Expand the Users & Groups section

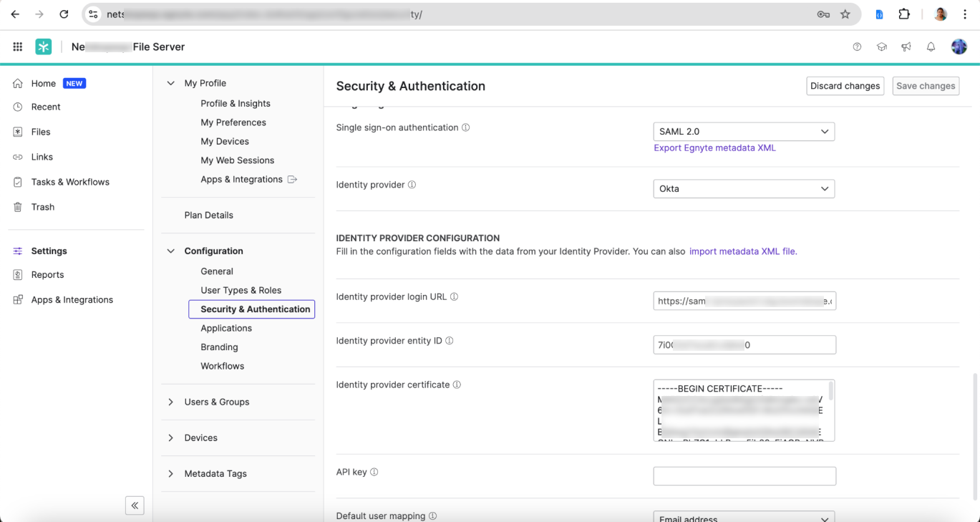click(170, 402)
